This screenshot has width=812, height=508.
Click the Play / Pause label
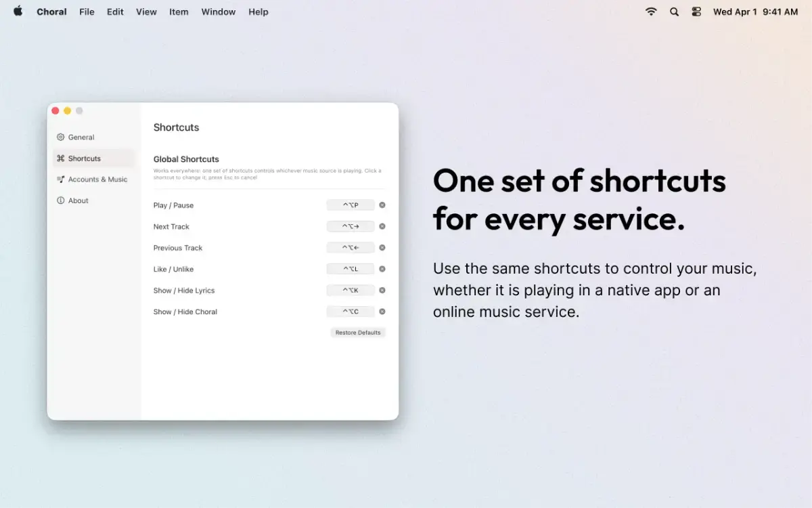(x=173, y=205)
